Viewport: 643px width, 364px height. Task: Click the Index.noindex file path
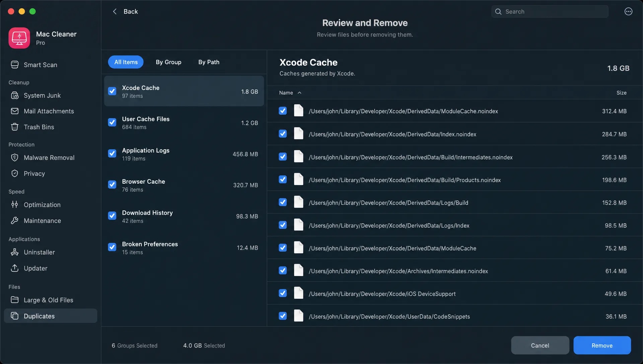click(392, 134)
